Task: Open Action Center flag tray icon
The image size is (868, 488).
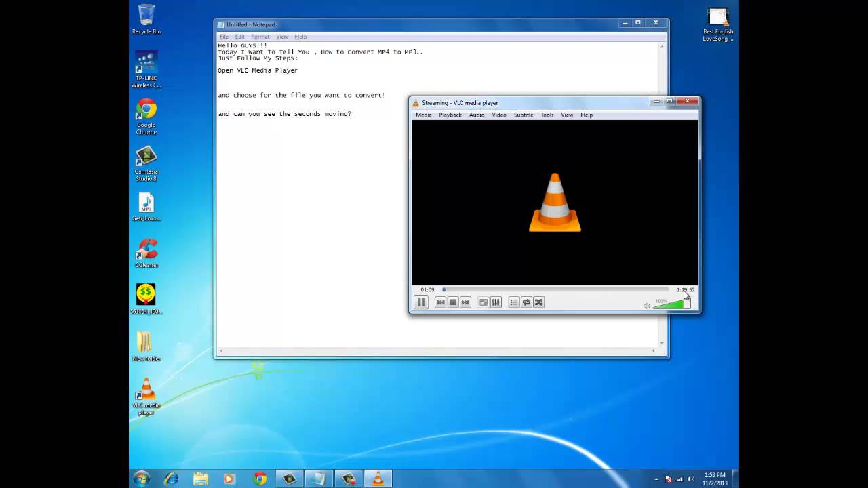Action: tap(668, 479)
